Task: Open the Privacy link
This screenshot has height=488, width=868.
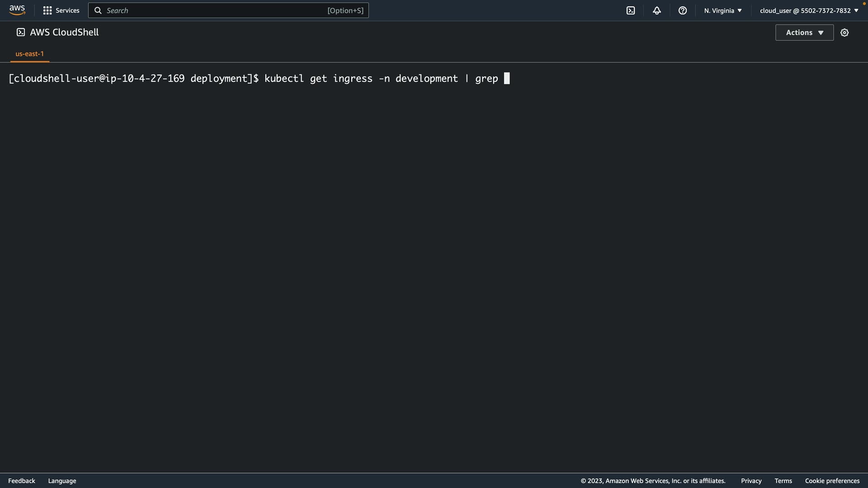Action: pyautogui.click(x=751, y=481)
